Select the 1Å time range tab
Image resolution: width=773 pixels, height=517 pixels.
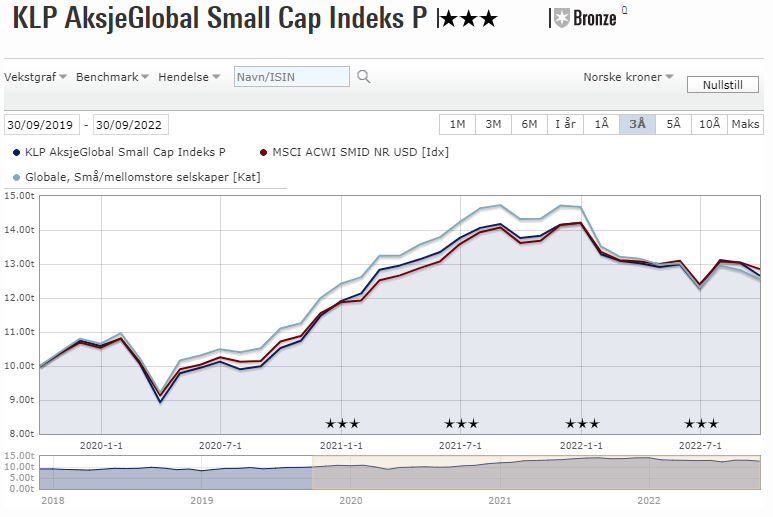click(601, 124)
